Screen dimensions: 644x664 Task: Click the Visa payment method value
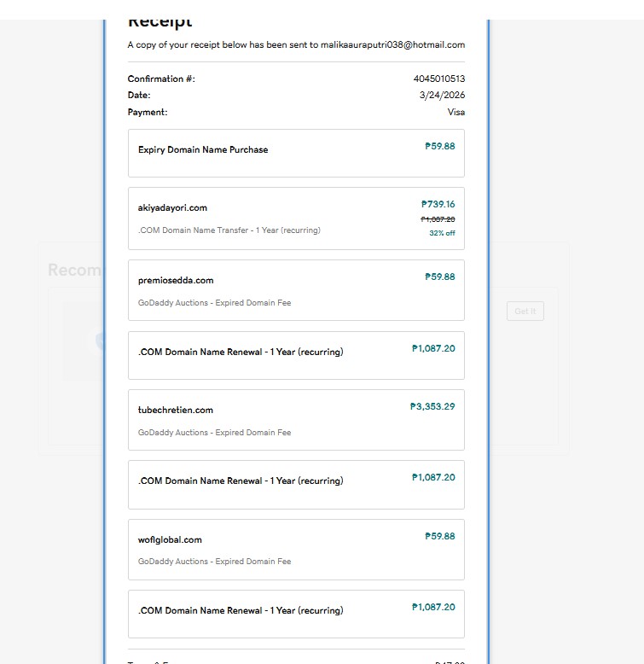(456, 112)
